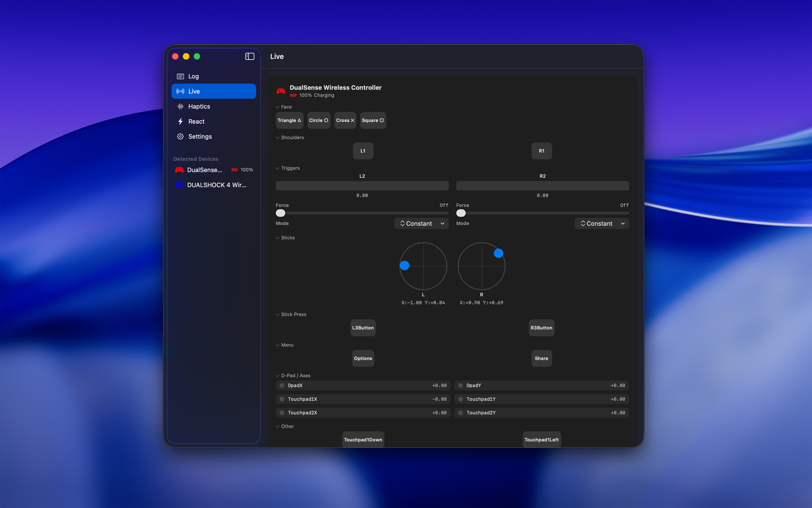Click the Share menu button
This screenshot has height=508, width=812.
(542, 358)
